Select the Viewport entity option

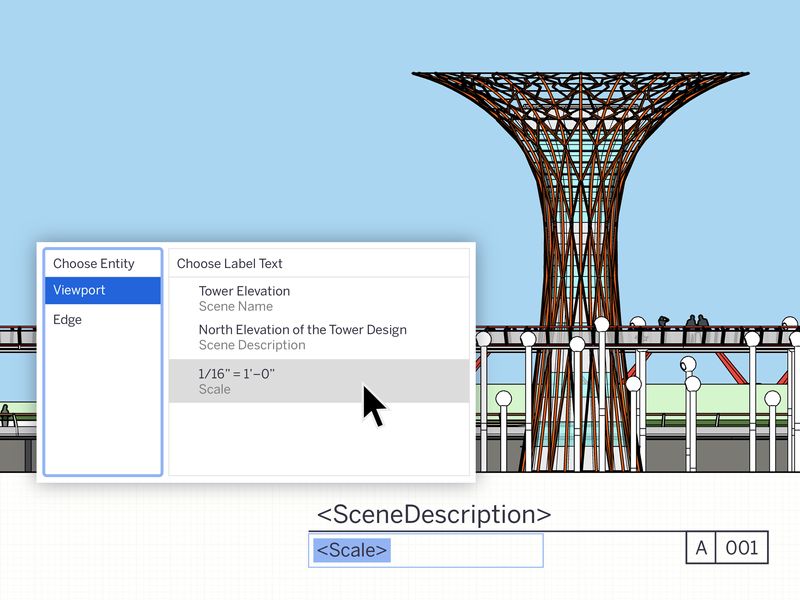point(78,290)
